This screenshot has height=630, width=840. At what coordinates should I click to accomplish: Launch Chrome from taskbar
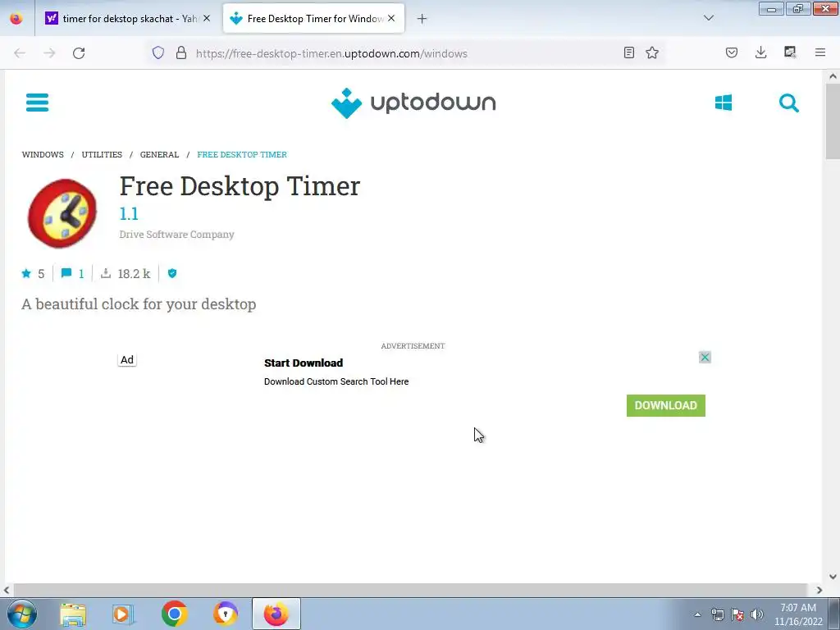coord(174,614)
